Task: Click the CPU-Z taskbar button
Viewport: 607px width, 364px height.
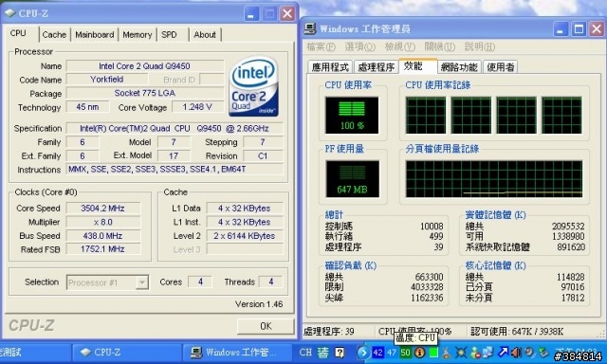Action: (x=126, y=353)
